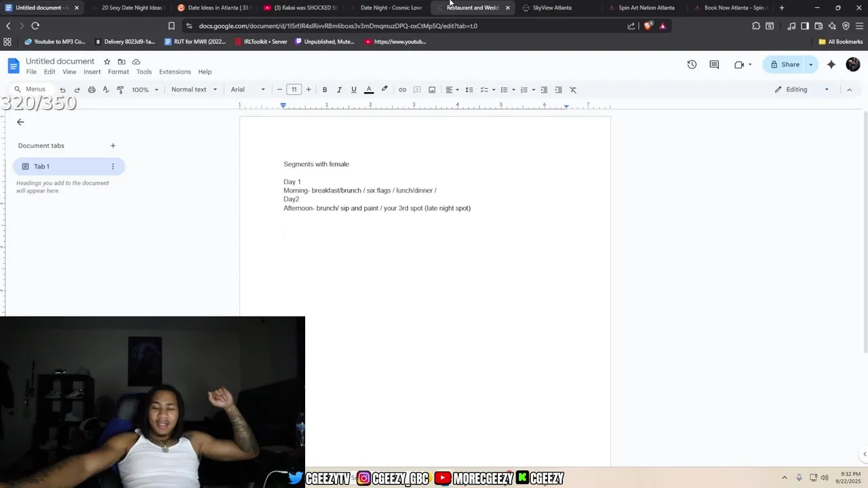Open Tab 1 options three dots
The image size is (868, 488).
pos(113,167)
